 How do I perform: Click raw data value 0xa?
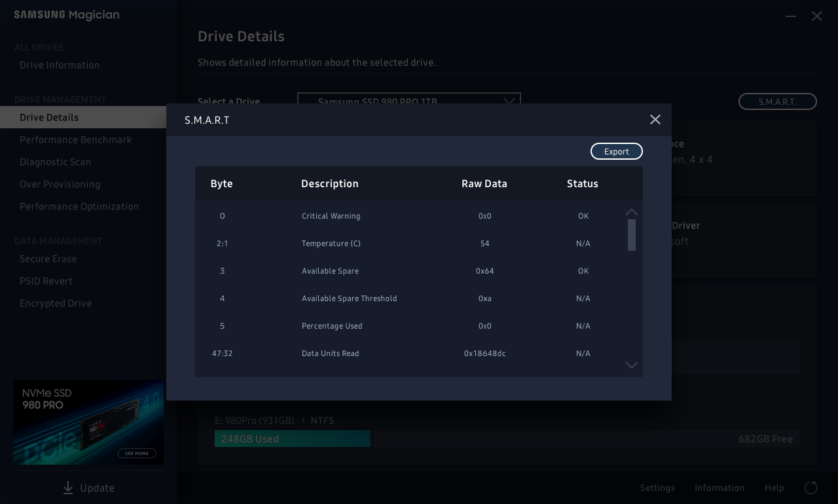coord(485,298)
